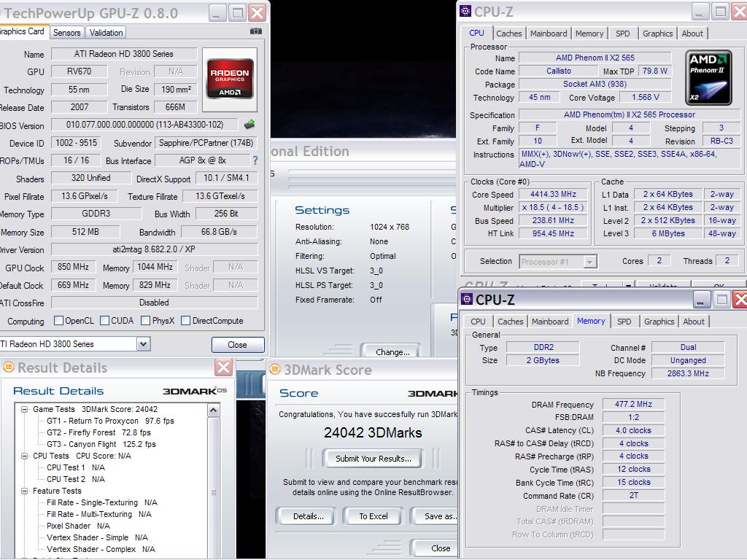Enable the DirectCompute checkbox
Screen dimensions: 747x560
186,321
